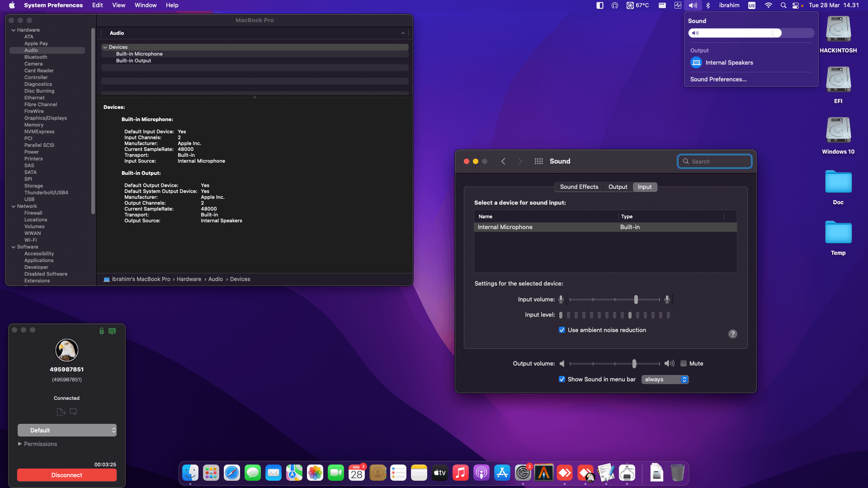Check the Mute output checkbox

coord(684,364)
